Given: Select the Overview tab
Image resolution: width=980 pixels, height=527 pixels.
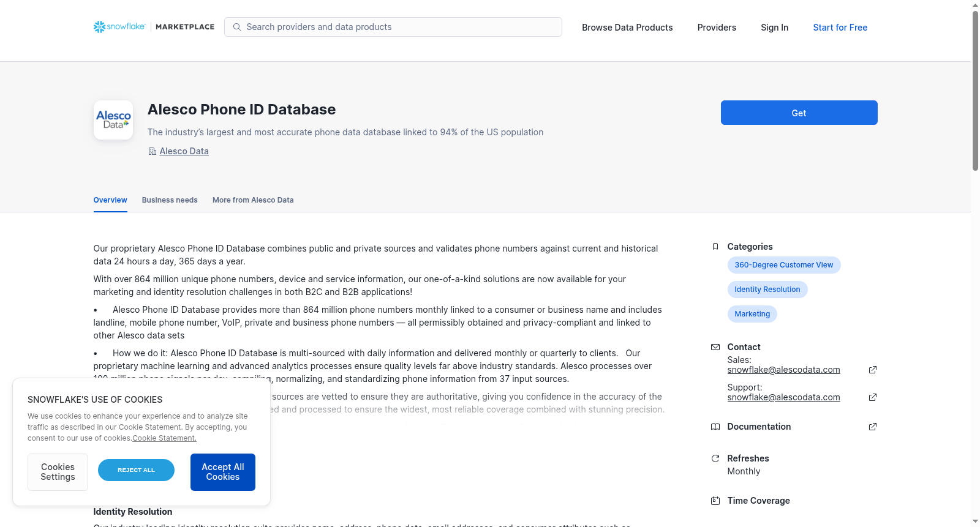Looking at the screenshot, I should 110,200.
